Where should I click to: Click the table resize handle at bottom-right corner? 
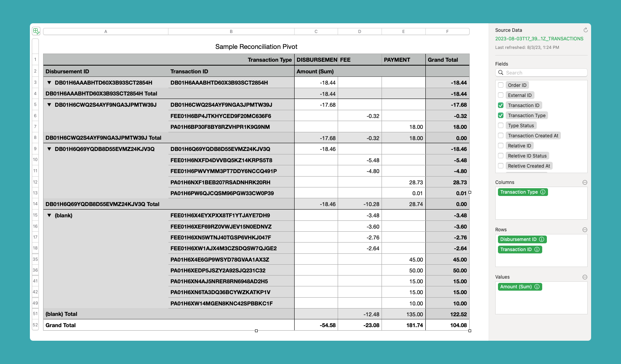[470, 331]
